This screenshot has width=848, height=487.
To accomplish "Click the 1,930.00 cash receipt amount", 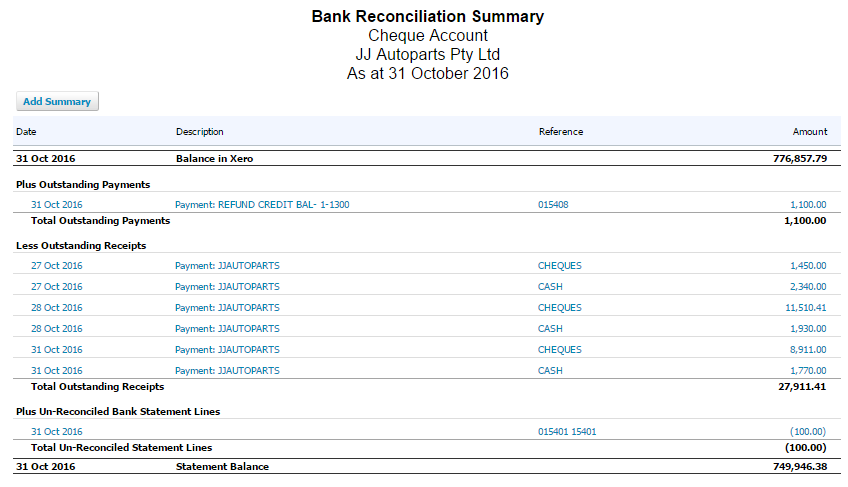I will point(808,329).
